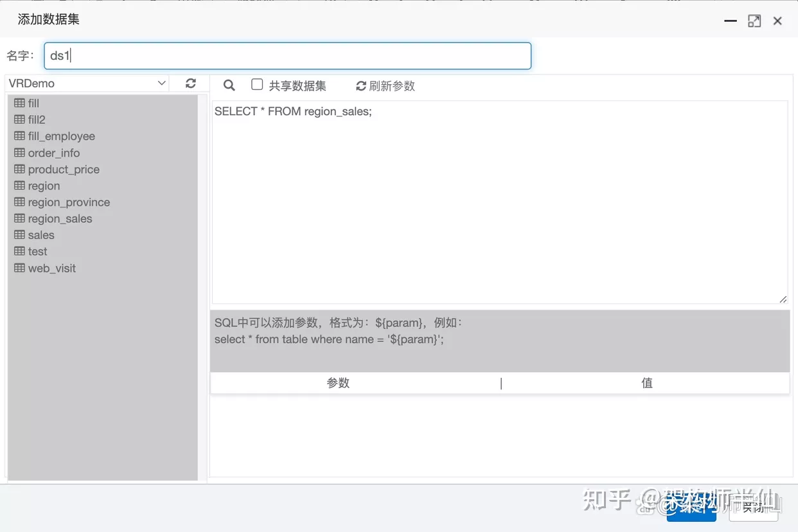Minimize the add dataset dialog
This screenshot has height=532, width=798.
point(730,21)
